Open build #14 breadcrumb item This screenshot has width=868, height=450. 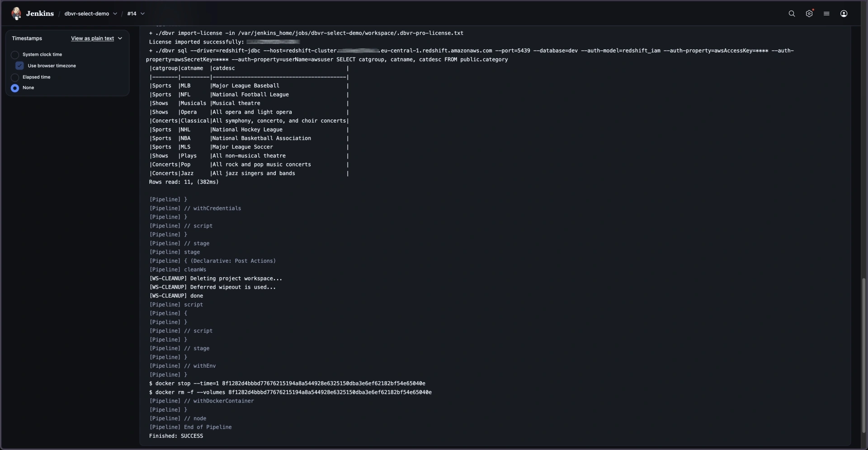click(132, 14)
